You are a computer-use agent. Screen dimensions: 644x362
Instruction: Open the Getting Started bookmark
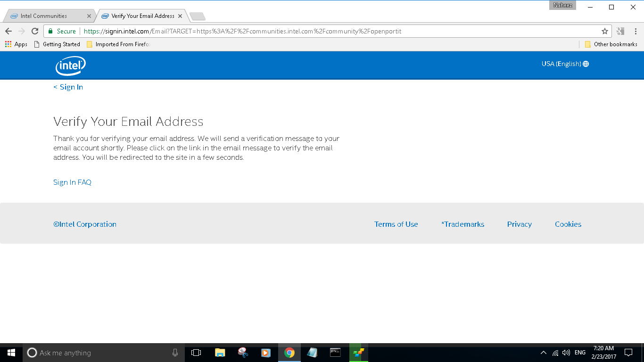(x=57, y=44)
